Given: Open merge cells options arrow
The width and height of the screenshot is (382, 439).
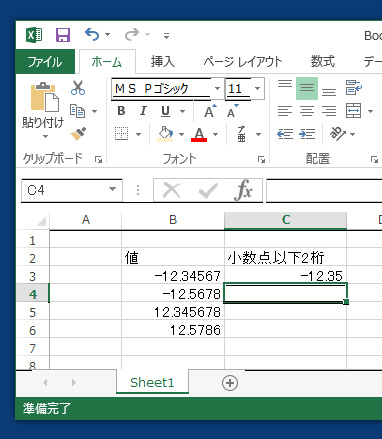Looking at the screenshot, I should [x=370, y=111].
